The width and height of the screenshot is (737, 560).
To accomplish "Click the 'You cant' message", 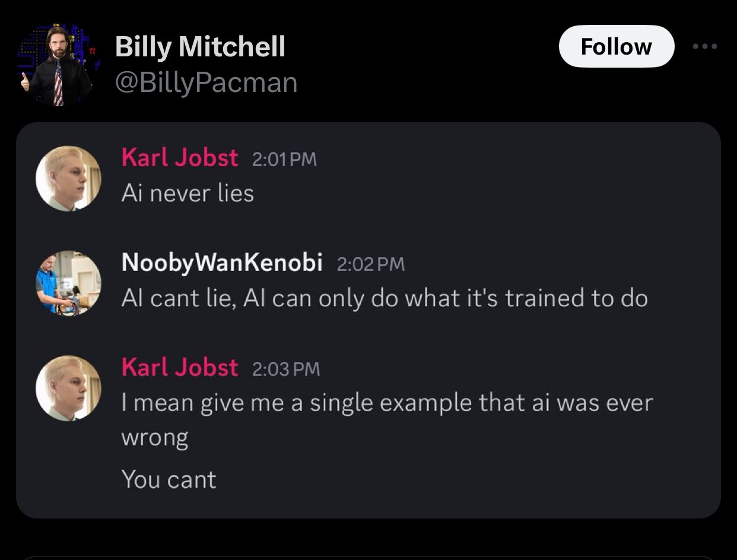I will pyautogui.click(x=169, y=479).
